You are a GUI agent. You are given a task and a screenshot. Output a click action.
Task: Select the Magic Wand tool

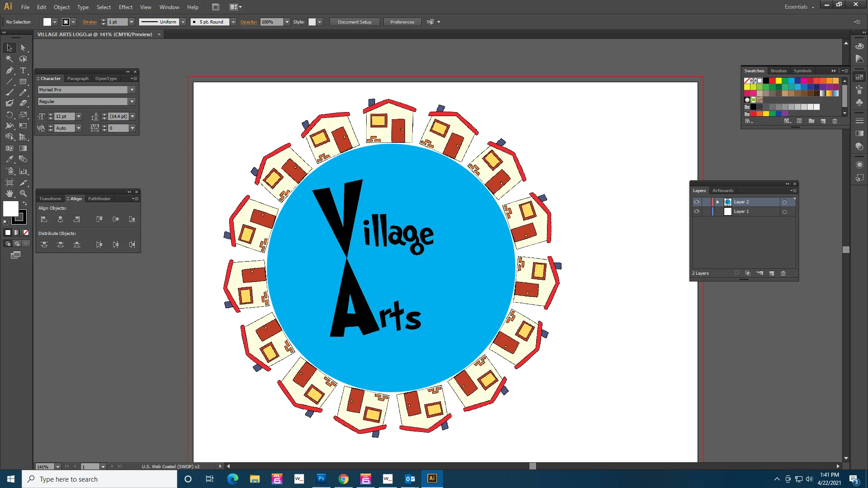click(9, 59)
